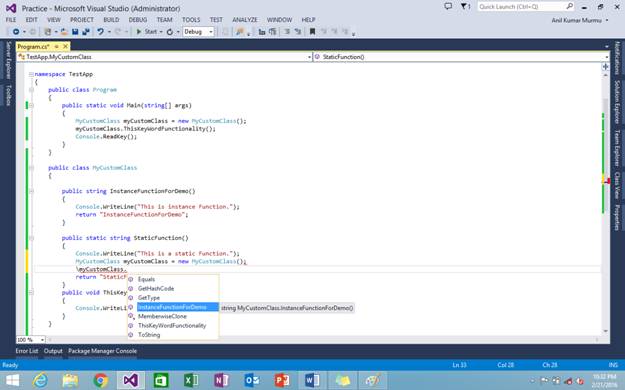The image size is (625, 390).
Task: Click the Save All toolbar icon
Action: point(86,32)
